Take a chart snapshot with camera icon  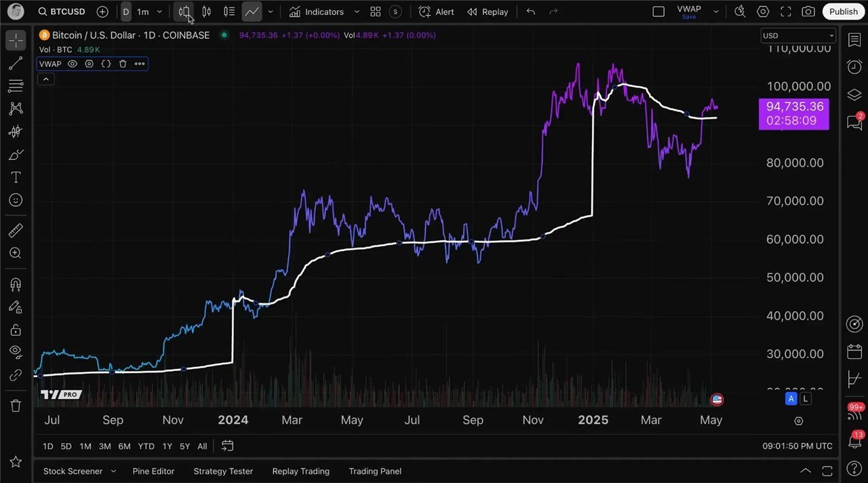point(808,12)
